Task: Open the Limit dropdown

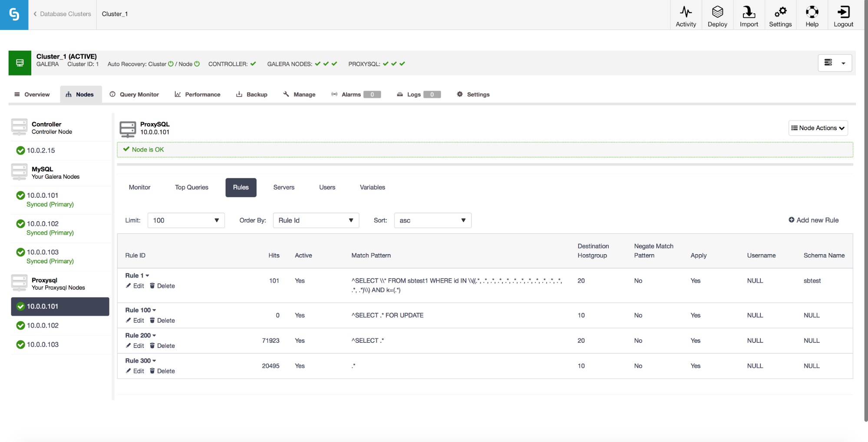Action: (x=186, y=220)
